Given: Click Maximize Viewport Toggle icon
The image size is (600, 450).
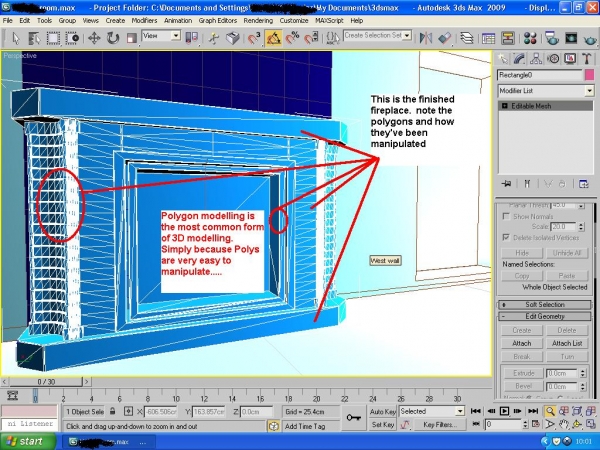Looking at the screenshot, I should click(x=590, y=424).
